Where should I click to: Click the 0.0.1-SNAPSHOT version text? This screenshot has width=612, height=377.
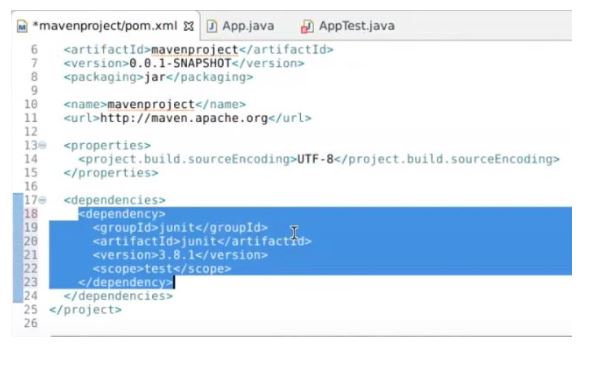point(180,63)
